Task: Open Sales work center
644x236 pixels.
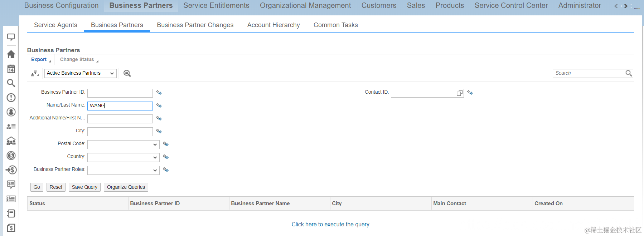Action: coord(416,5)
